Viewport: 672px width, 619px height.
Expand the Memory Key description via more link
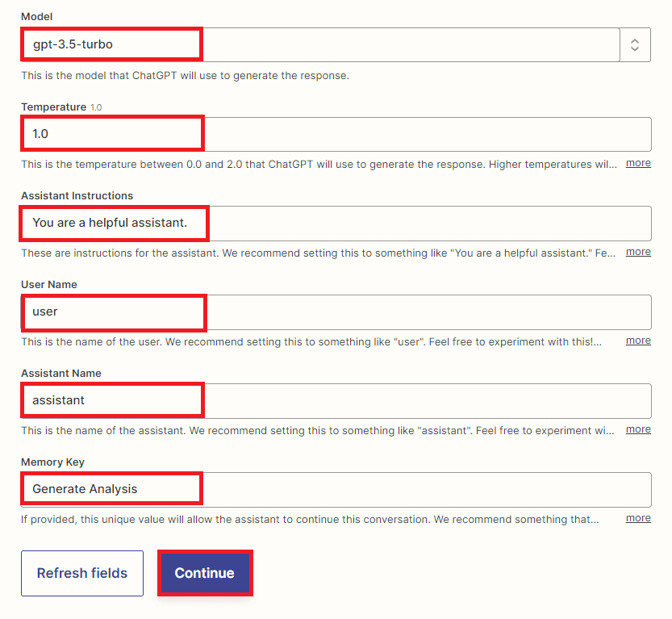click(x=638, y=518)
